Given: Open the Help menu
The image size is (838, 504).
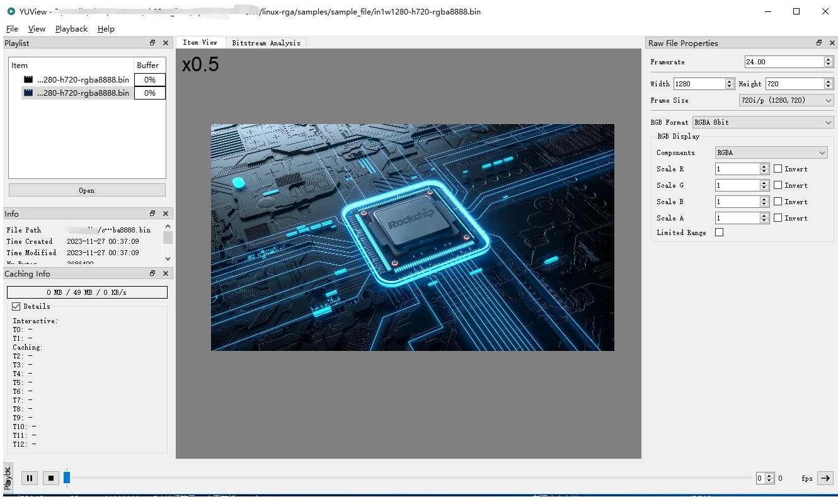Looking at the screenshot, I should 106,28.
